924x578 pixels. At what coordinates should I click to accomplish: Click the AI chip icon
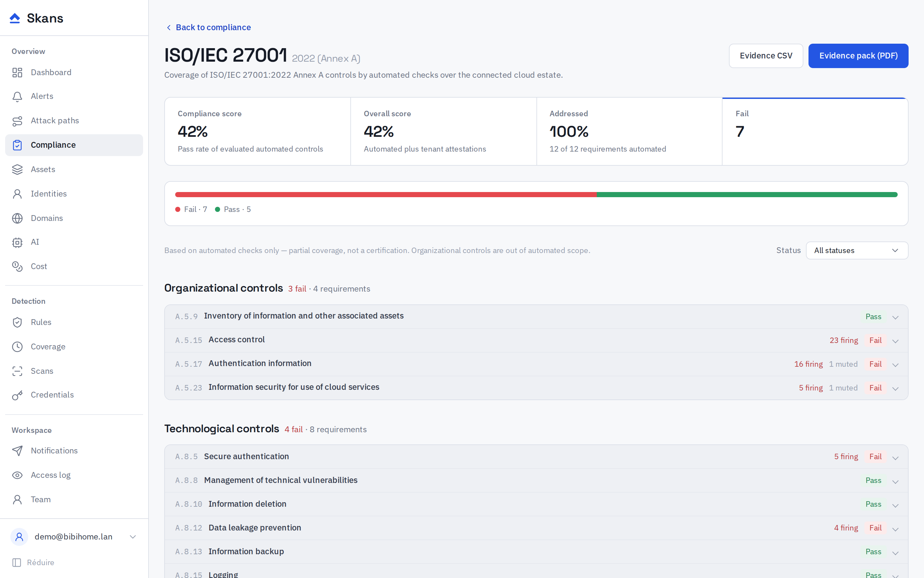17,242
